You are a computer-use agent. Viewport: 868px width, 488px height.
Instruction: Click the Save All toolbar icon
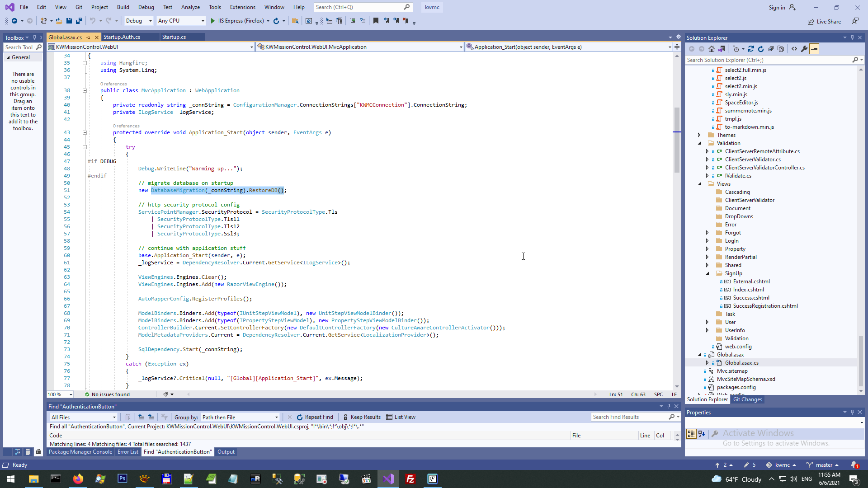click(x=79, y=21)
